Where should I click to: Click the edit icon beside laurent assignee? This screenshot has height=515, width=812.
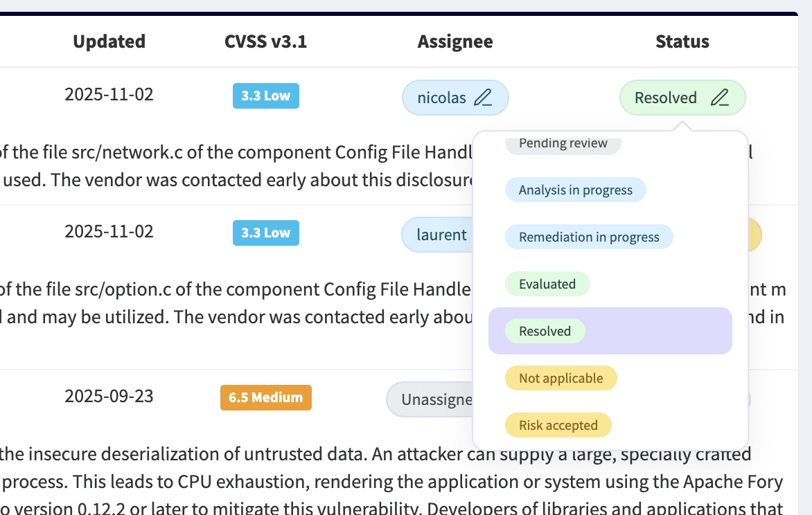tap(483, 235)
